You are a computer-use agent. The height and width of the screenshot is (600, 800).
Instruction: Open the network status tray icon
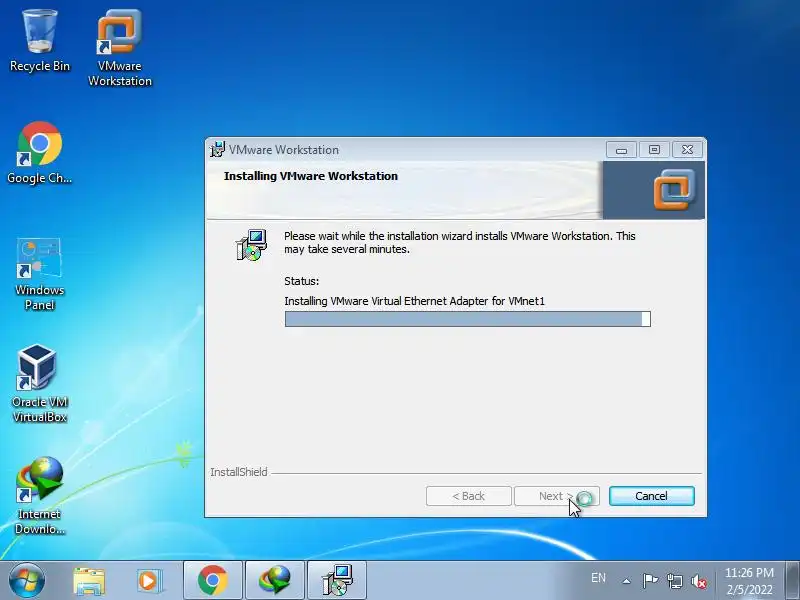tap(674, 581)
